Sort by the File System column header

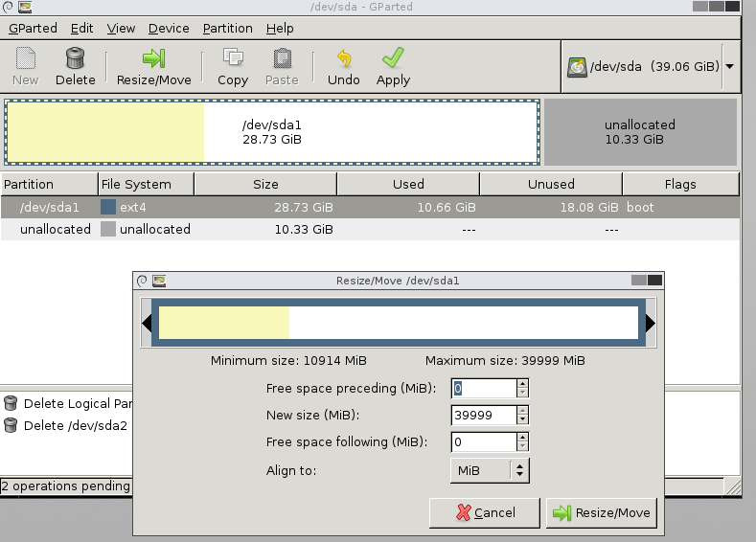[146, 184]
